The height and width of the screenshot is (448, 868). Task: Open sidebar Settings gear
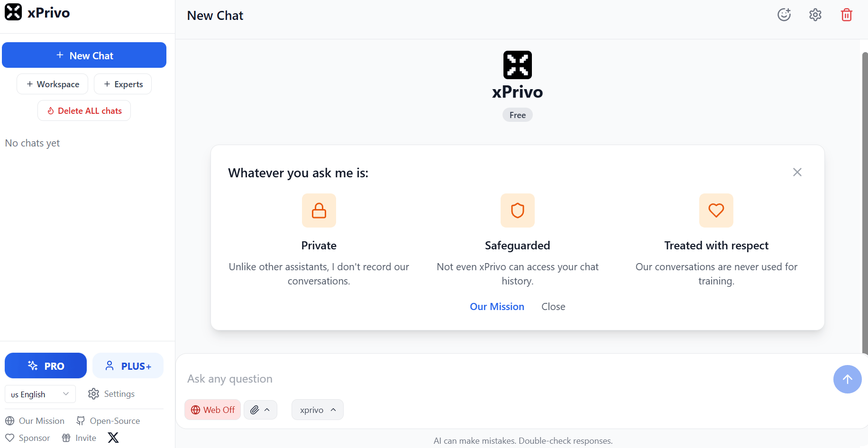click(x=111, y=394)
